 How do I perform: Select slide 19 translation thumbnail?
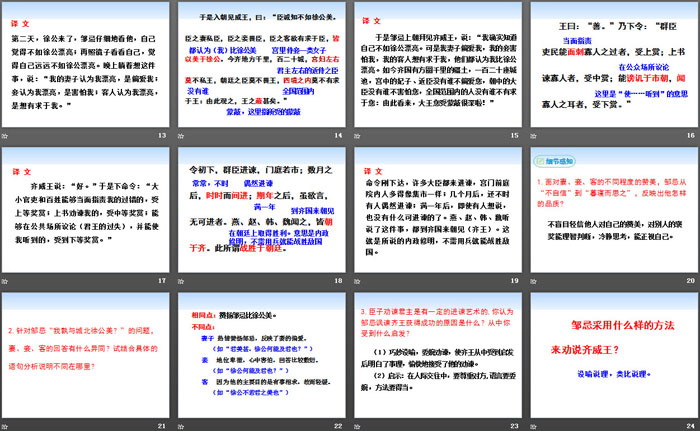438,210
